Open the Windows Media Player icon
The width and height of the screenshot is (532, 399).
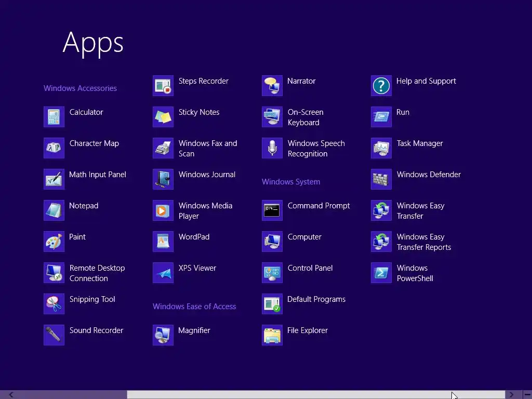163,211
